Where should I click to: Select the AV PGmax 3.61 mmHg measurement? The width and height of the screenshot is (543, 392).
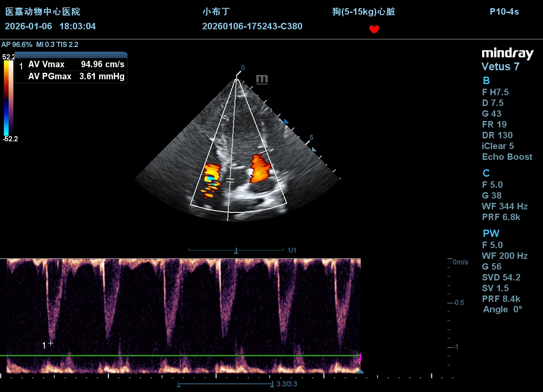(x=76, y=77)
